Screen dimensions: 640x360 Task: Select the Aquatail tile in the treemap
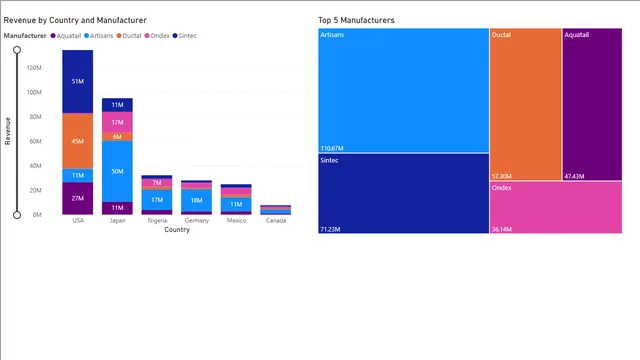tap(592, 104)
